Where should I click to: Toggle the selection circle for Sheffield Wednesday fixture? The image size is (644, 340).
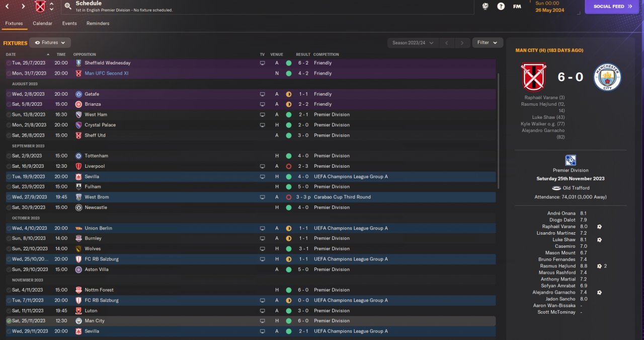[9, 63]
